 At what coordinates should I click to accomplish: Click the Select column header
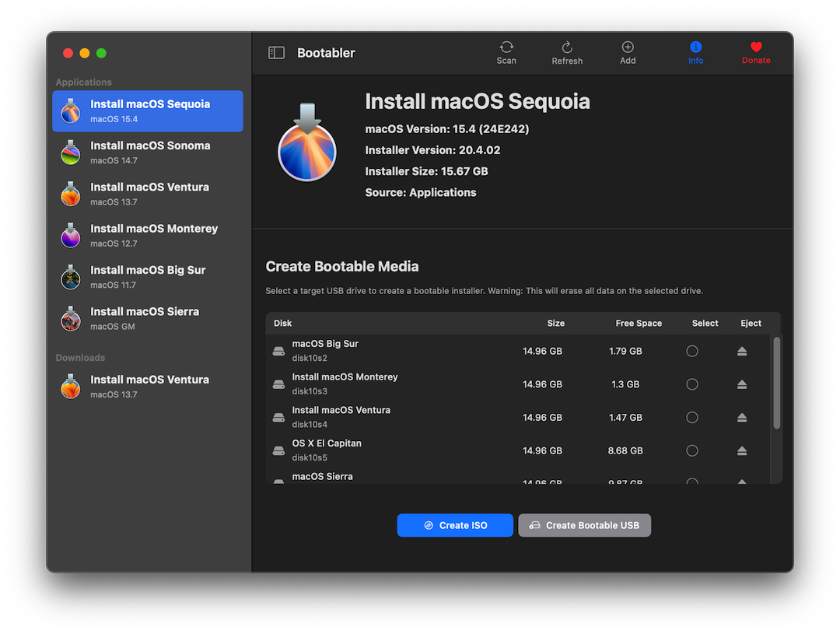705,323
